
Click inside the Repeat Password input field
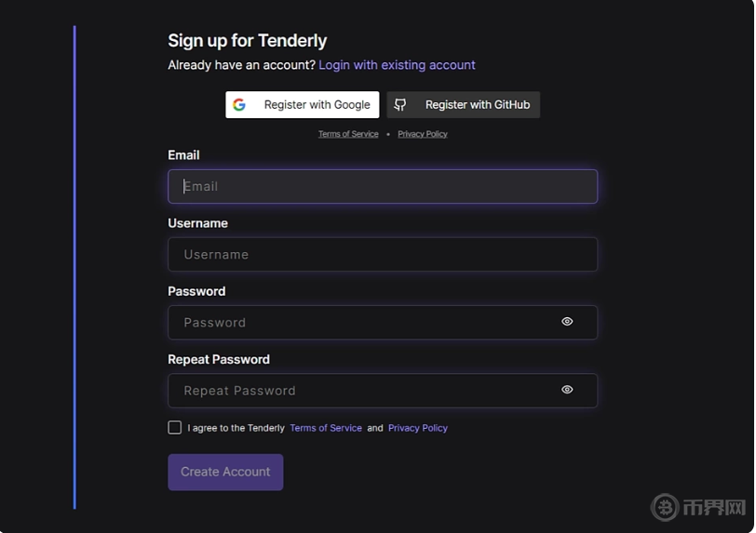[x=363, y=390]
